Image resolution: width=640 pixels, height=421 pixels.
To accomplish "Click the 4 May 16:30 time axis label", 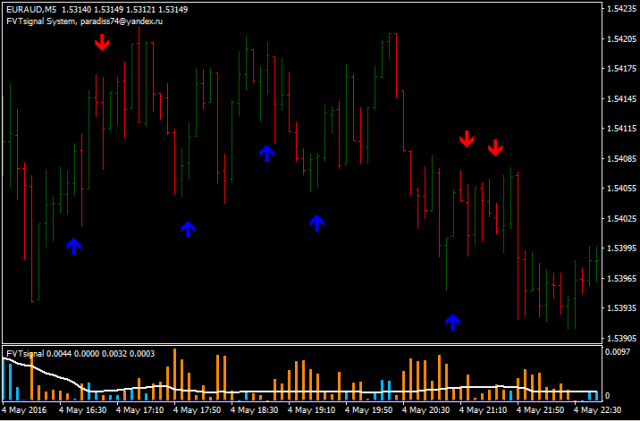I will [83, 410].
